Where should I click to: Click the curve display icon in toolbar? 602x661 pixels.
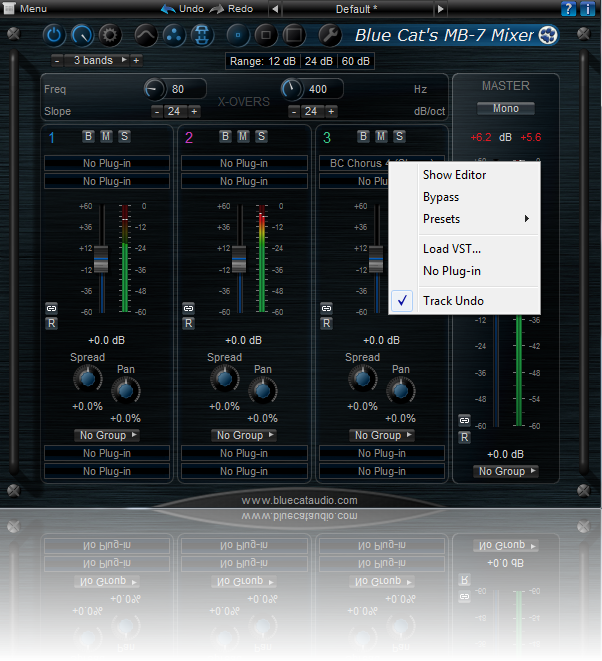[x=146, y=35]
